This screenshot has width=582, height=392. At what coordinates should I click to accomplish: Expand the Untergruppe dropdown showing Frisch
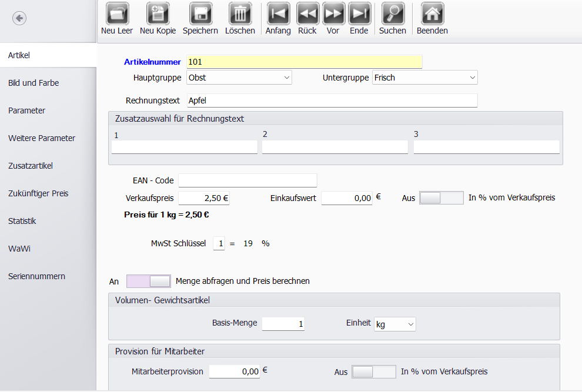pos(424,78)
